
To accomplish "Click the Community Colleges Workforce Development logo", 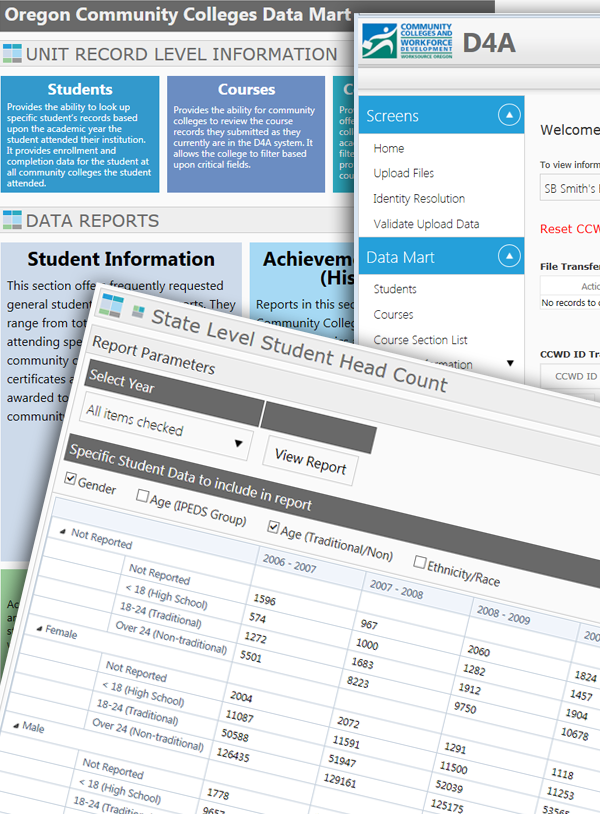I will 407,40.
